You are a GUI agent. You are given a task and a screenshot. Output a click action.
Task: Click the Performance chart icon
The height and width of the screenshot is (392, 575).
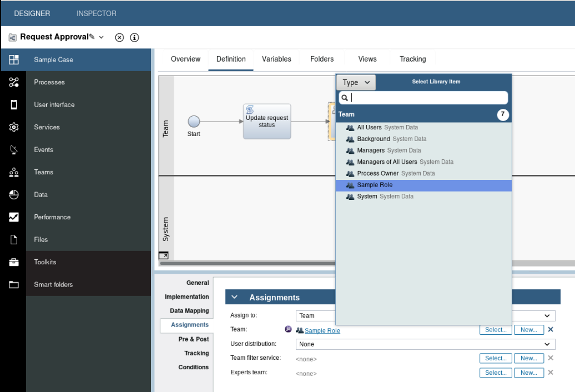pyautogui.click(x=13, y=217)
